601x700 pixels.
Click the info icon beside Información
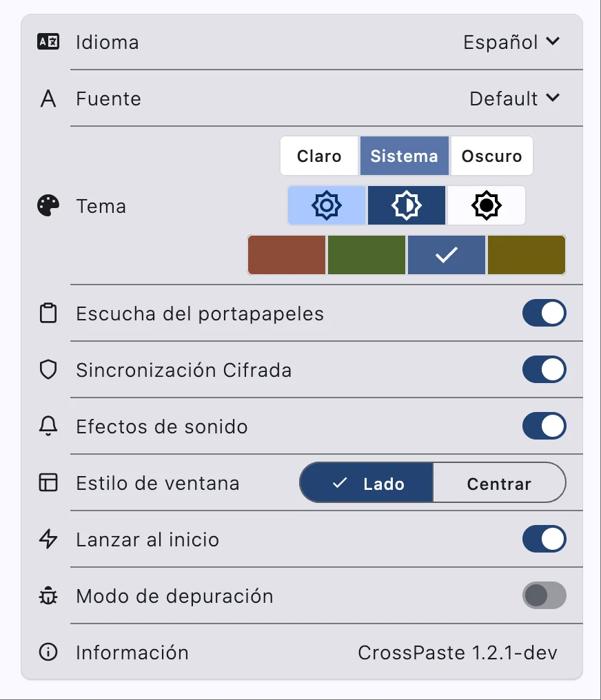[x=47, y=652]
